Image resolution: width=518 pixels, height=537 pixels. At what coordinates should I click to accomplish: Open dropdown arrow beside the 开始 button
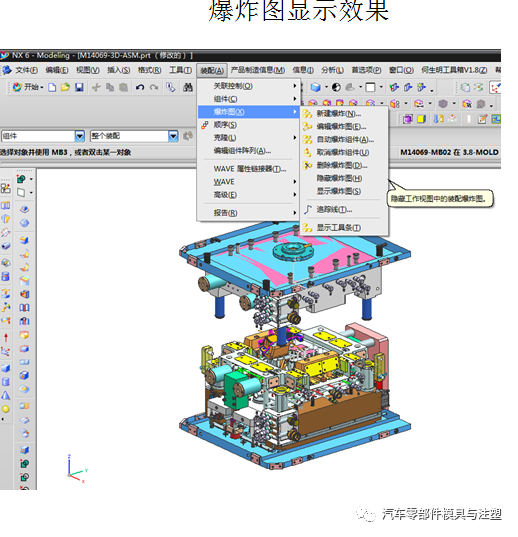click(42, 88)
